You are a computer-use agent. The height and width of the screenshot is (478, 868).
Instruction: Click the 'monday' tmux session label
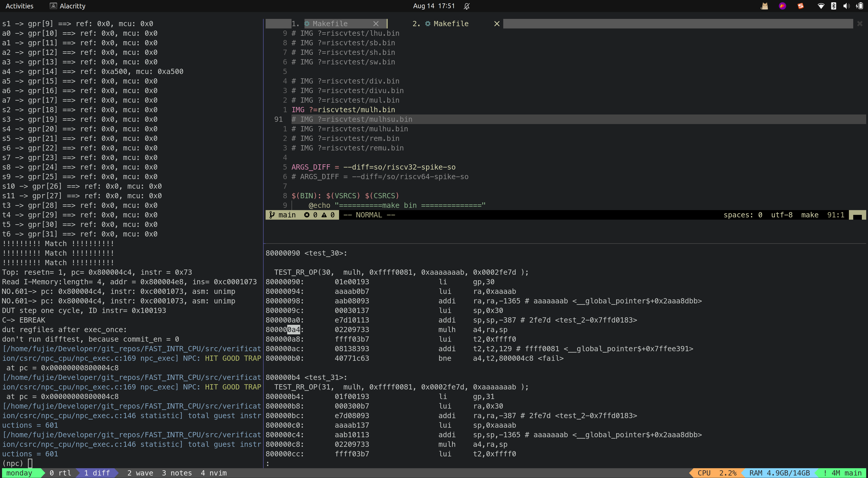(x=19, y=473)
